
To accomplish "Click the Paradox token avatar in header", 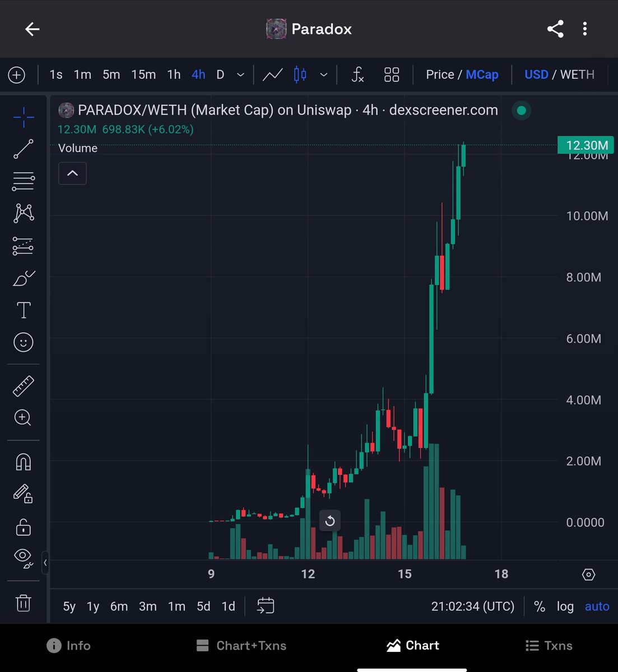I will (x=276, y=29).
